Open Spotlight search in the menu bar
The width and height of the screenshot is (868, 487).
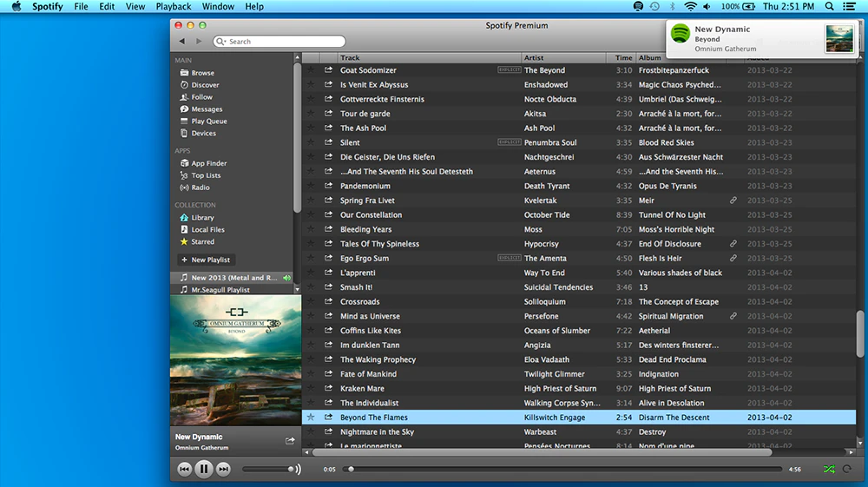[829, 7]
